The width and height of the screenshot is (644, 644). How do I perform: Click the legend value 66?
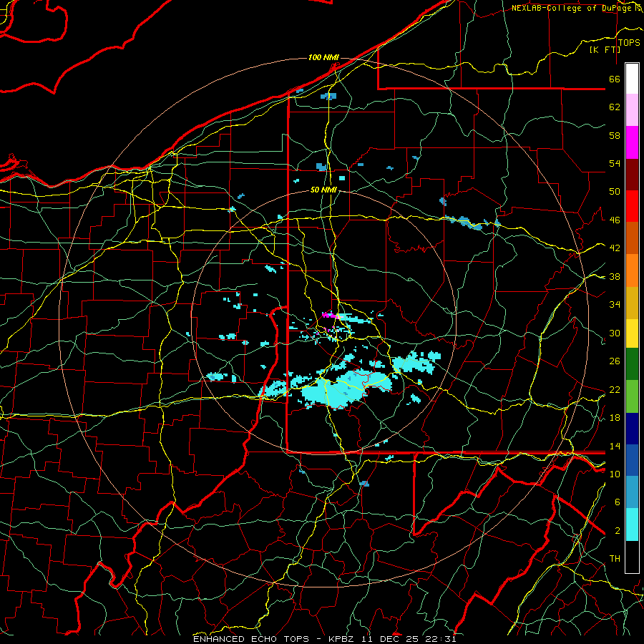615,79
